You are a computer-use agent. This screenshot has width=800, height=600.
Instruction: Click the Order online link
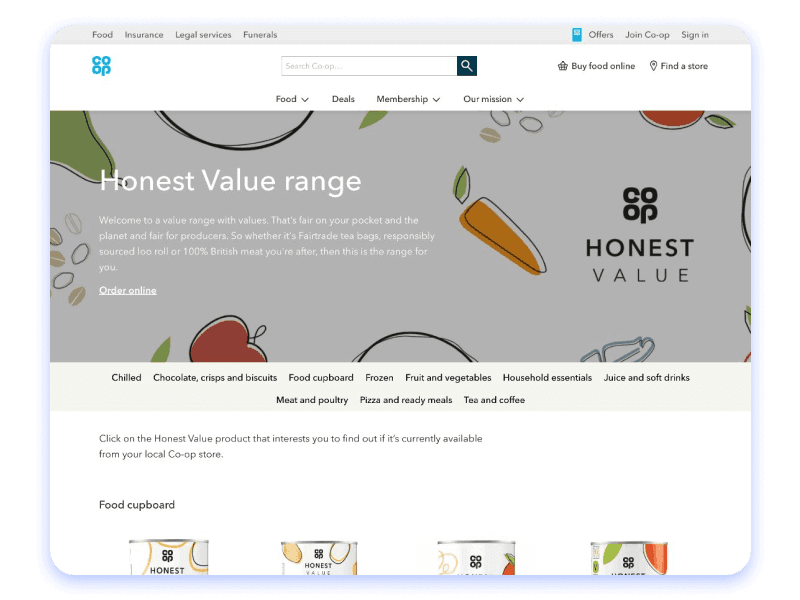click(x=128, y=291)
